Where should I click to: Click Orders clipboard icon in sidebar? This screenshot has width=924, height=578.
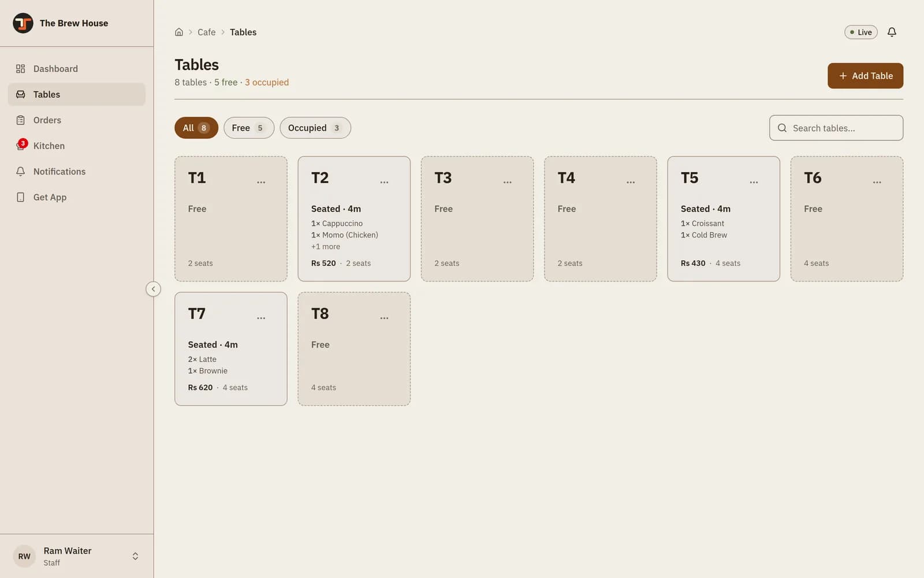pyautogui.click(x=21, y=120)
